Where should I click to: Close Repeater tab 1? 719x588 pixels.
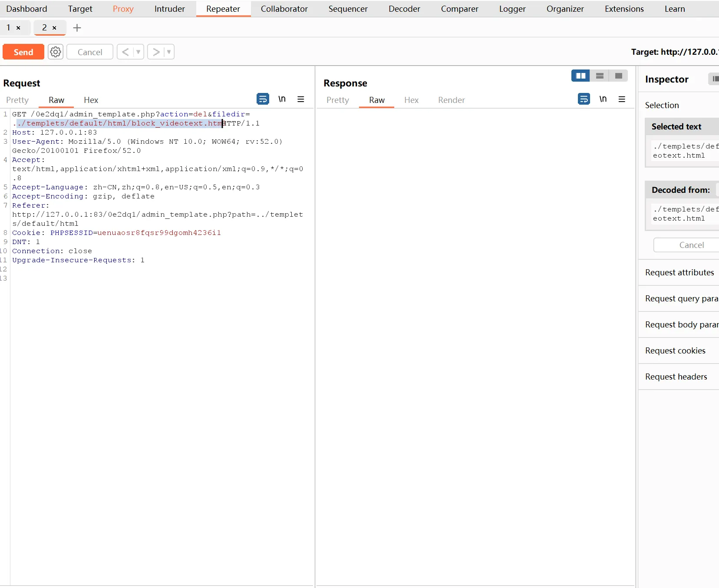pyautogui.click(x=18, y=28)
